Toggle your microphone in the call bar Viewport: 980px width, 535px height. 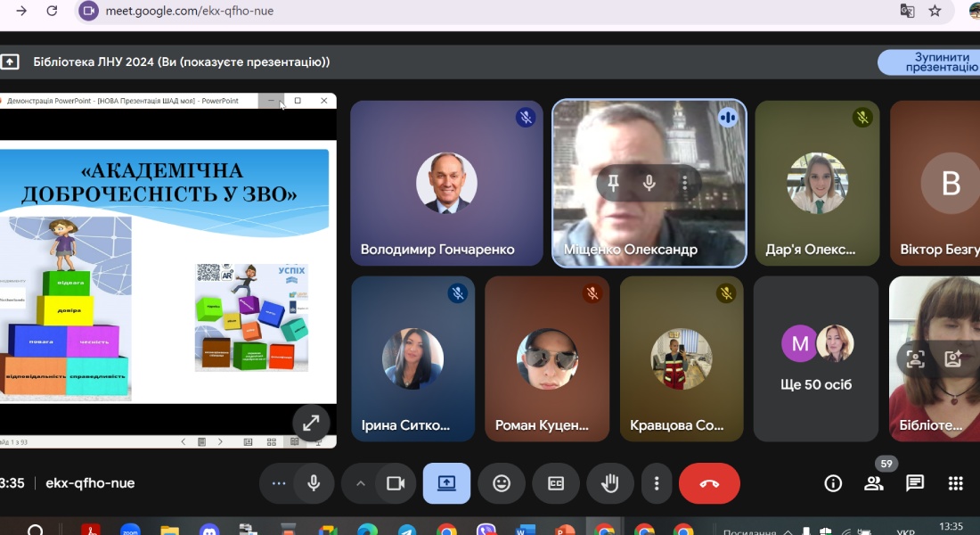tap(314, 483)
